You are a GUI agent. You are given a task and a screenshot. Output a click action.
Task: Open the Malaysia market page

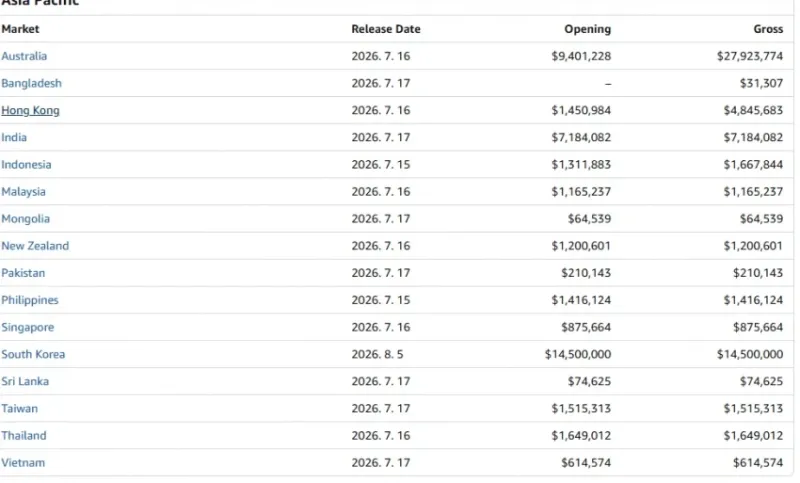(x=23, y=191)
